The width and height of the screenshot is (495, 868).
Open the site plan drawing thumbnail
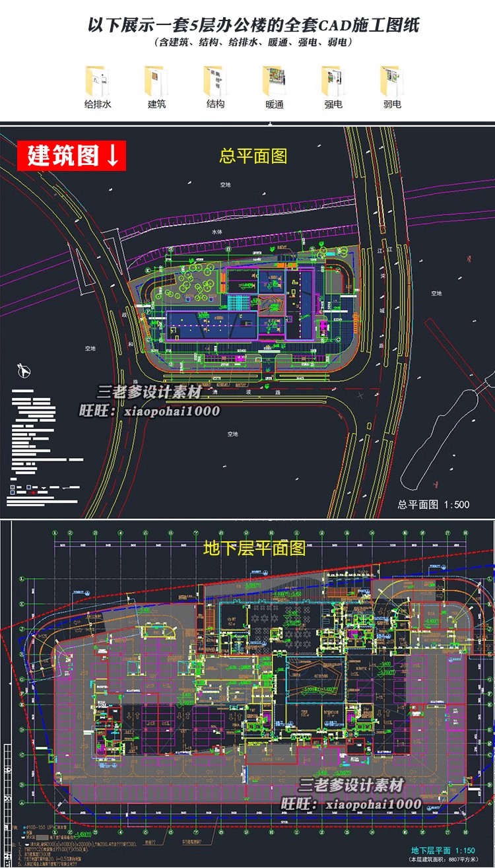point(247,321)
